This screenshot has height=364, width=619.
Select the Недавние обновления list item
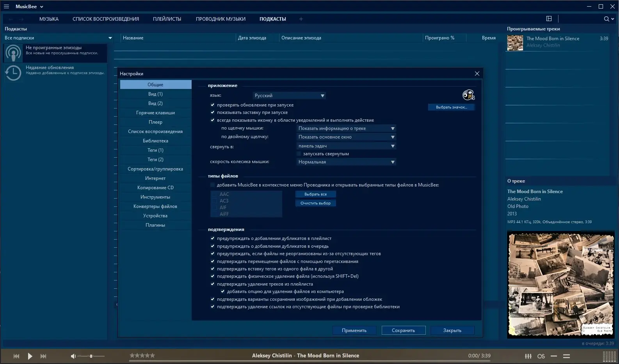coord(55,73)
